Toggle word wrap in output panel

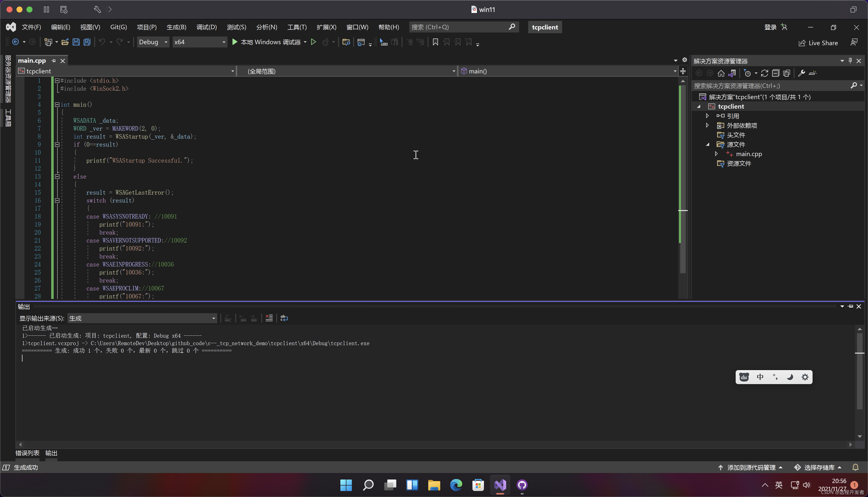[x=284, y=318]
